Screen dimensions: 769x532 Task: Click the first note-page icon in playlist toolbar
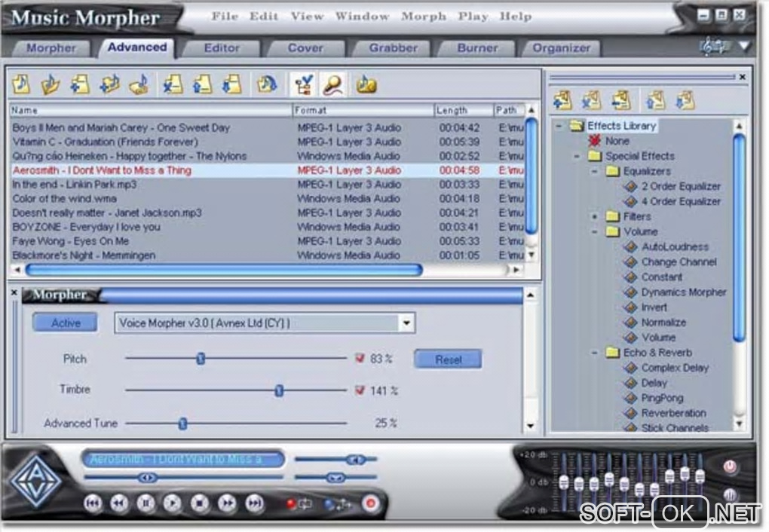pos(21,84)
